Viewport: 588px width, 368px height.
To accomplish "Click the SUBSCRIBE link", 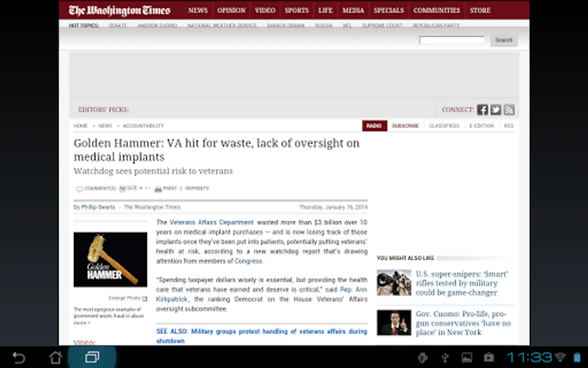I will point(405,126).
